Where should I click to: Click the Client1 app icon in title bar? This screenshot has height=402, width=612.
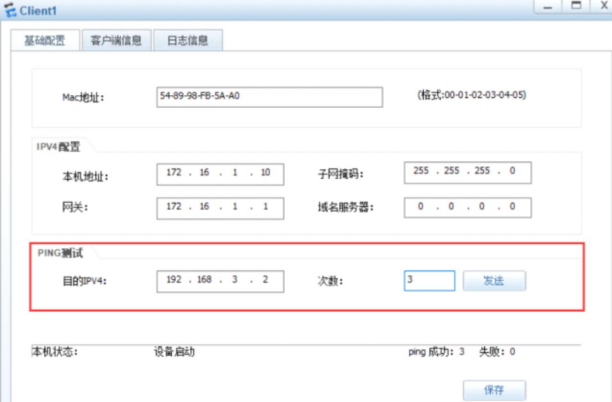[x=10, y=10]
